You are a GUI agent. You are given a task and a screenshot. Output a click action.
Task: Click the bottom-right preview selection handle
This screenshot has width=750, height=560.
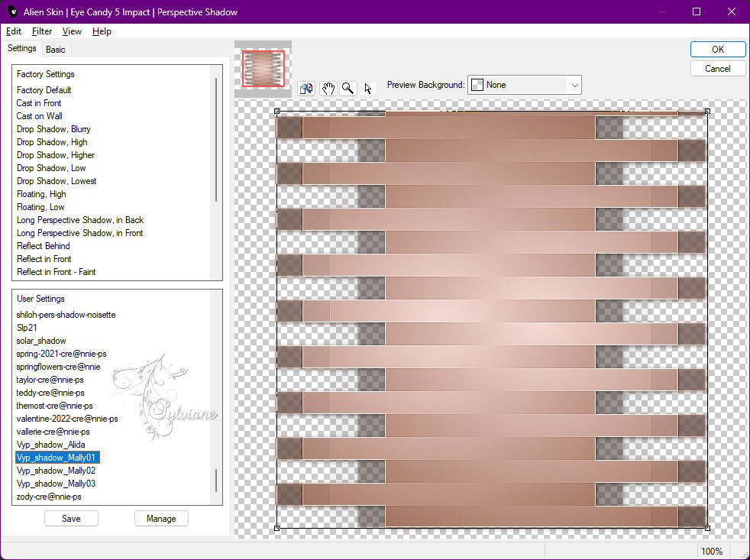click(x=707, y=528)
